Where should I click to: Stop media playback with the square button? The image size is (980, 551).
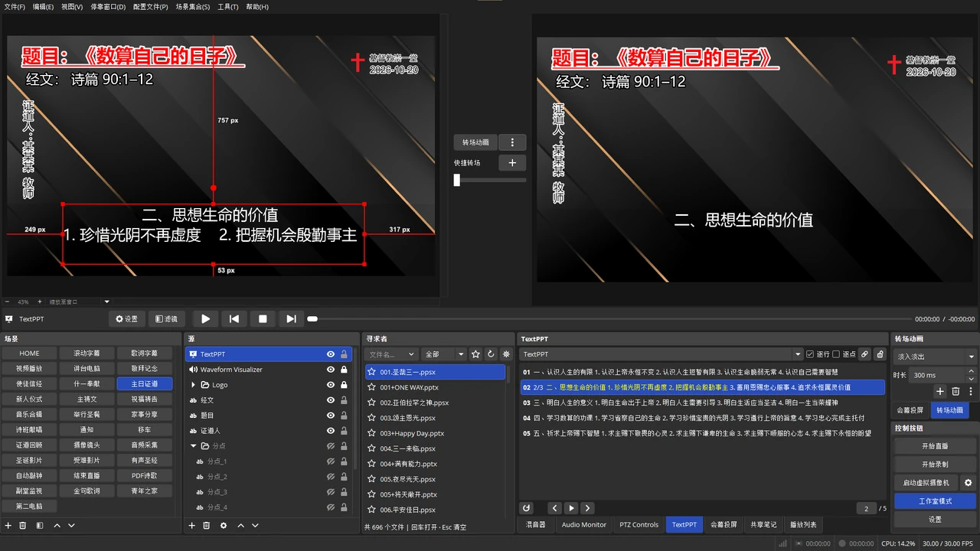click(x=263, y=318)
